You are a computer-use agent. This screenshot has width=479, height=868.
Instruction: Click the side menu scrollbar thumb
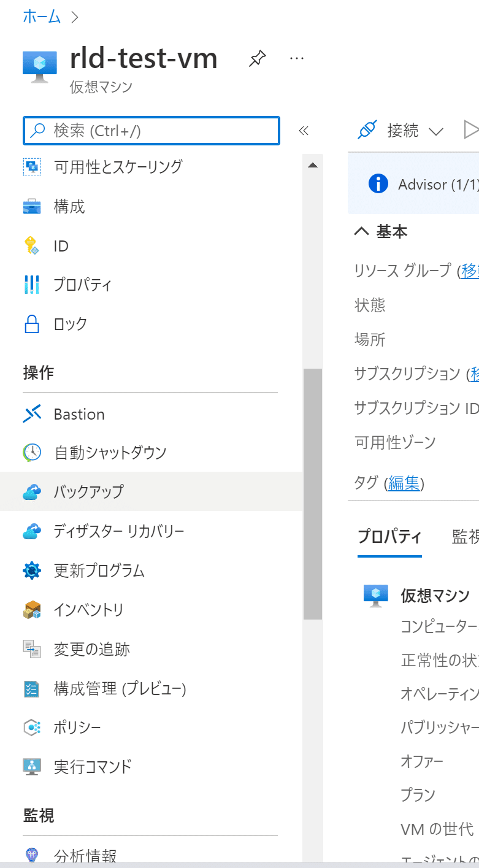coord(313,494)
